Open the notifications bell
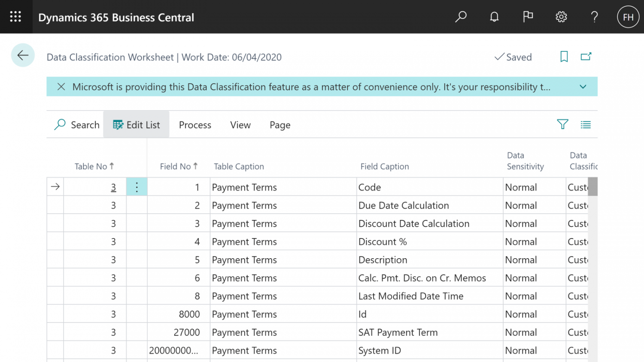The image size is (644, 362). coord(494,17)
